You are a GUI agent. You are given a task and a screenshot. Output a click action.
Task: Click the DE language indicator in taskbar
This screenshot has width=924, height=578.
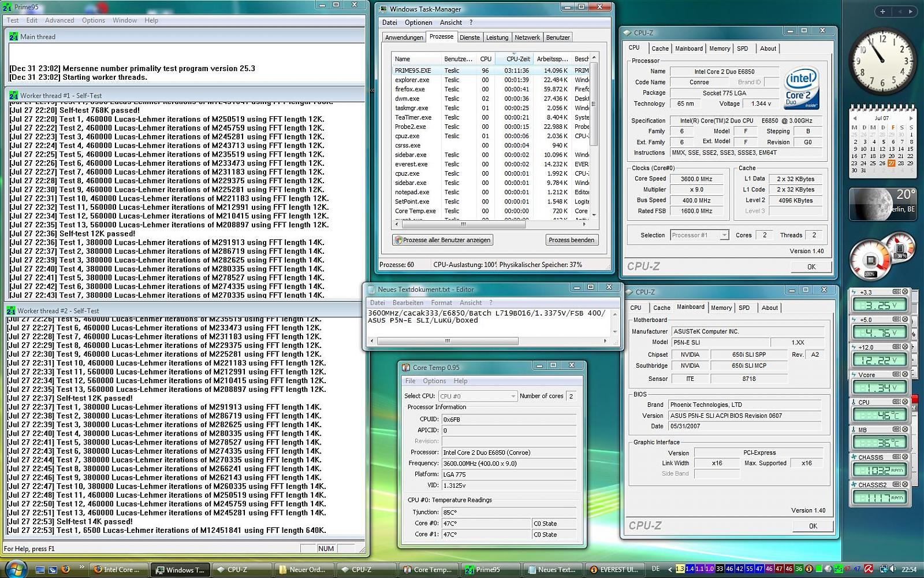pos(655,569)
